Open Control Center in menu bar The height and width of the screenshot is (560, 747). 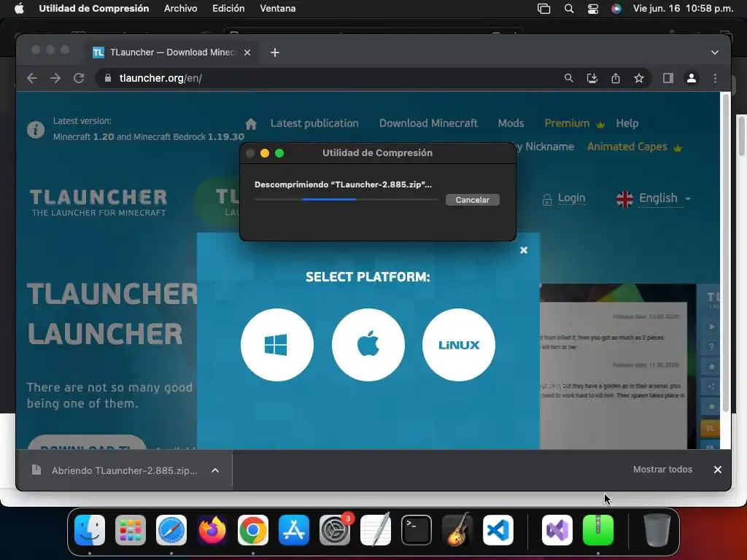pos(592,9)
